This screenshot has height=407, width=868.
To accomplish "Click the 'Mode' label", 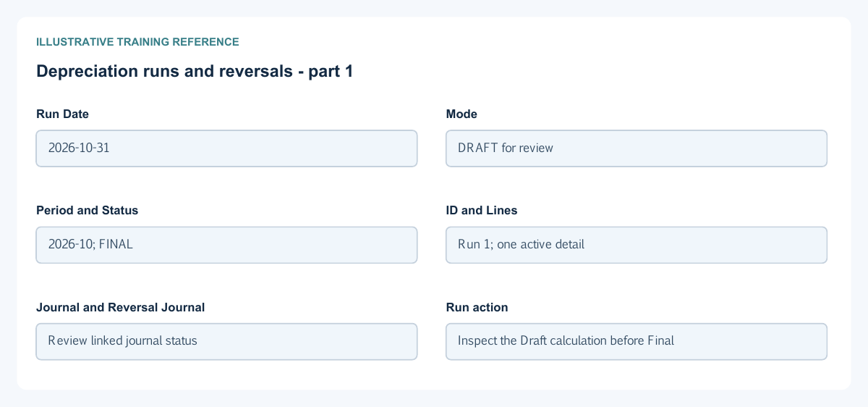I will tap(461, 114).
